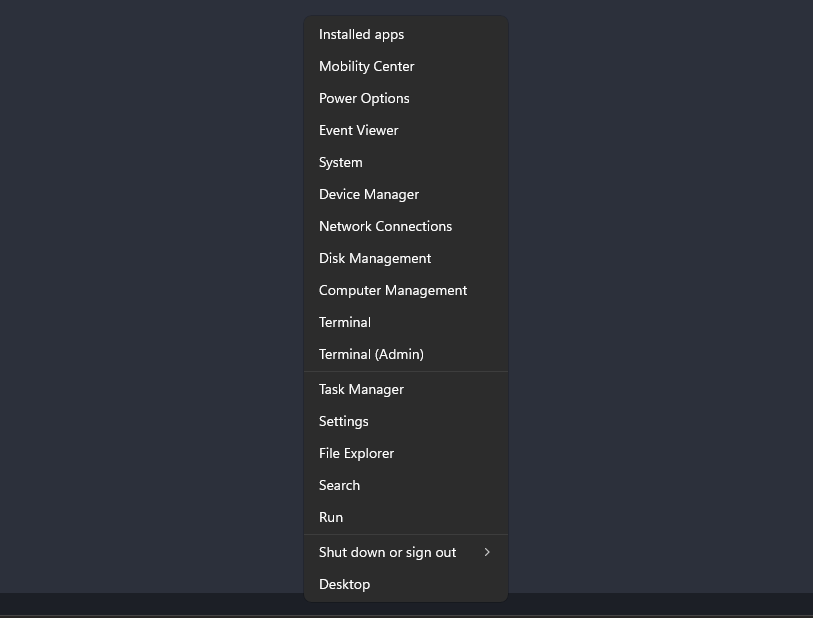
Task: Open Settings from the menu
Action: pyautogui.click(x=405, y=422)
